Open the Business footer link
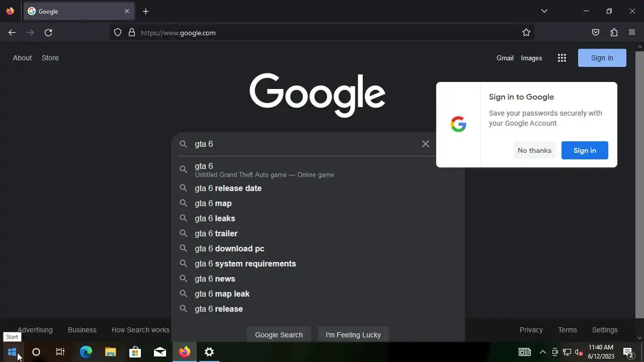This screenshot has height=362, width=644. (82, 330)
